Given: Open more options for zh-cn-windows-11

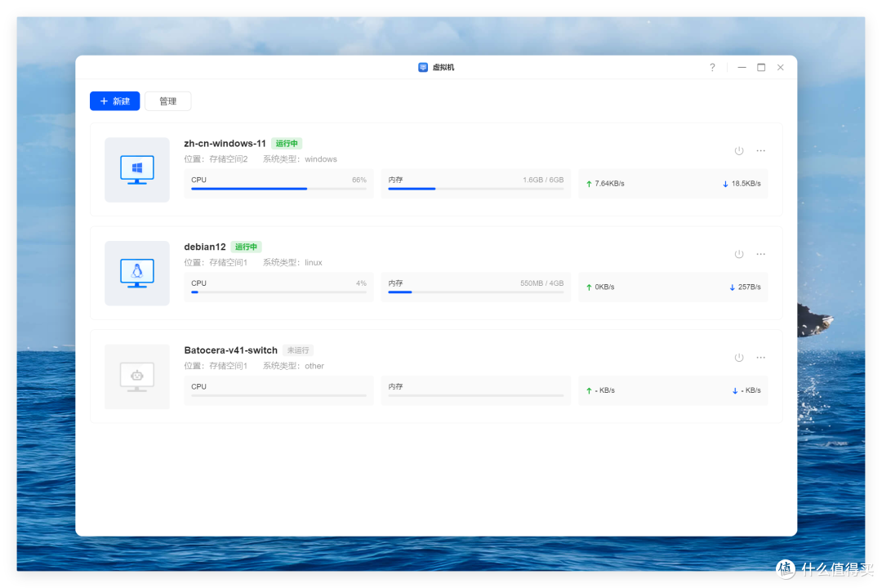Looking at the screenshot, I should point(760,151).
